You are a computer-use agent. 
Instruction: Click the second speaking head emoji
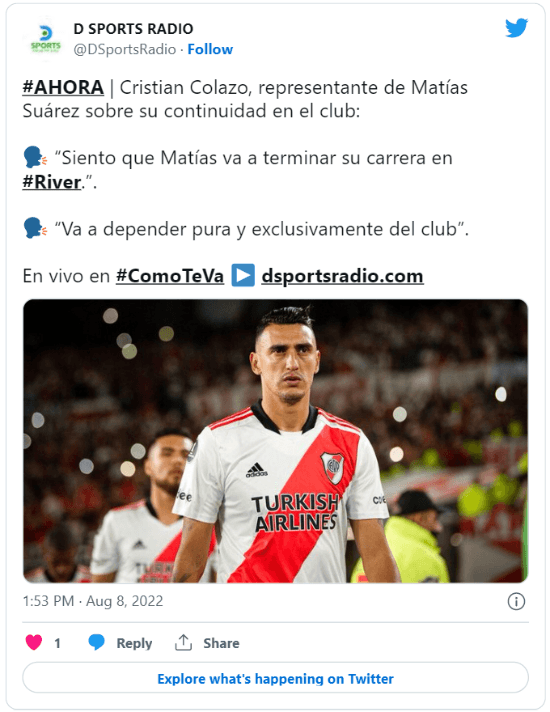click(35, 228)
